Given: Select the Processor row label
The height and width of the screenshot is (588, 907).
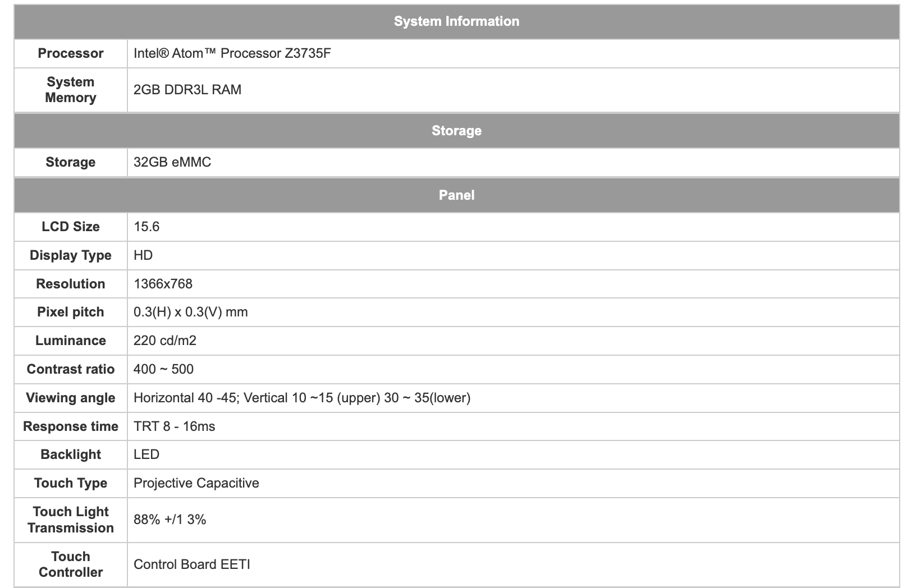Looking at the screenshot, I should [x=71, y=53].
